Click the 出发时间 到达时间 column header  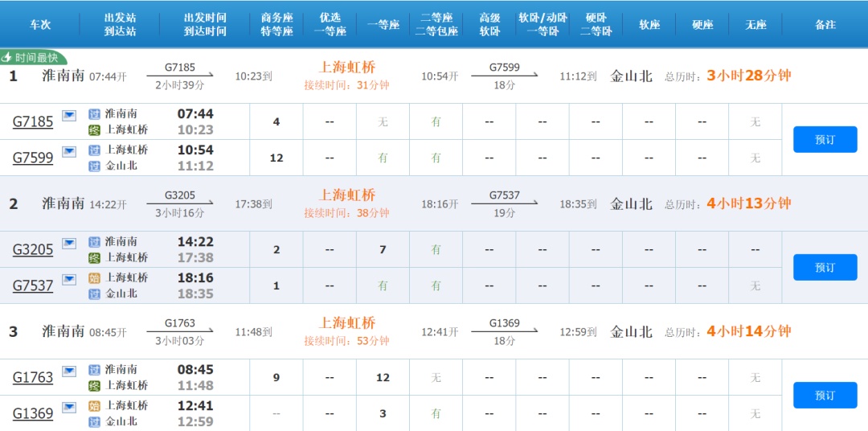click(x=205, y=24)
